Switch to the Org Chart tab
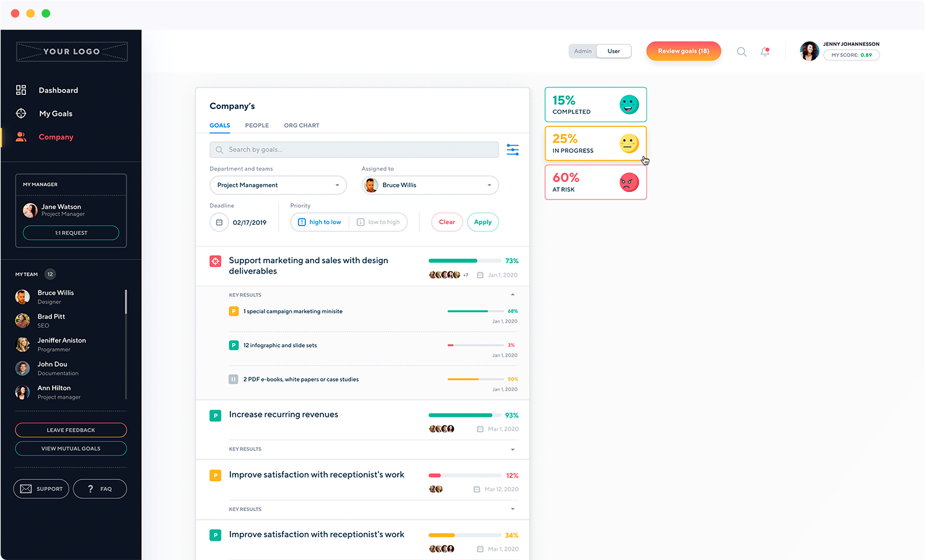This screenshot has width=925, height=560. (x=302, y=126)
